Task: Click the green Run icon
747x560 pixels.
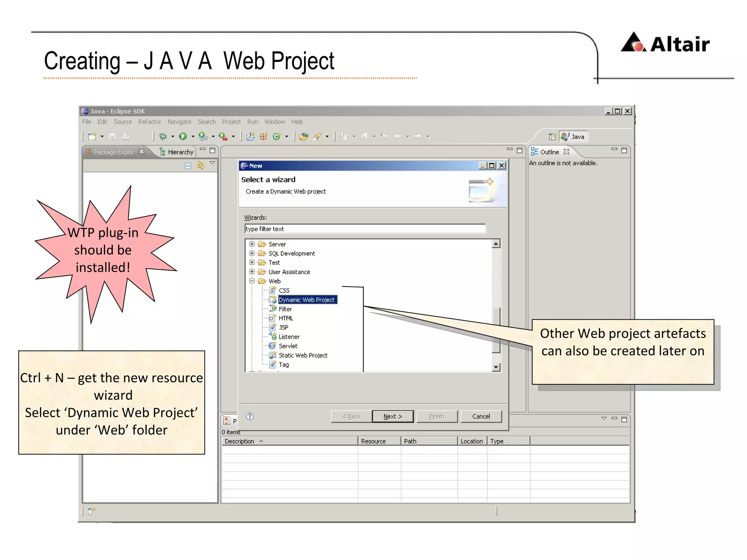Action: tap(183, 136)
